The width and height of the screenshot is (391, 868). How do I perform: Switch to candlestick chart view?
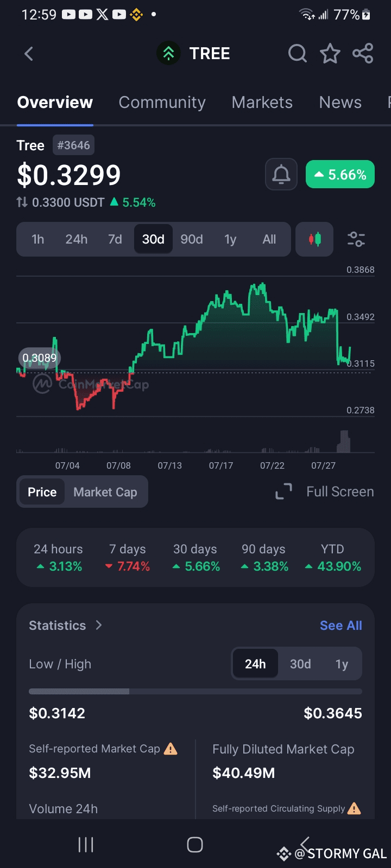click(x=314, y=239)
